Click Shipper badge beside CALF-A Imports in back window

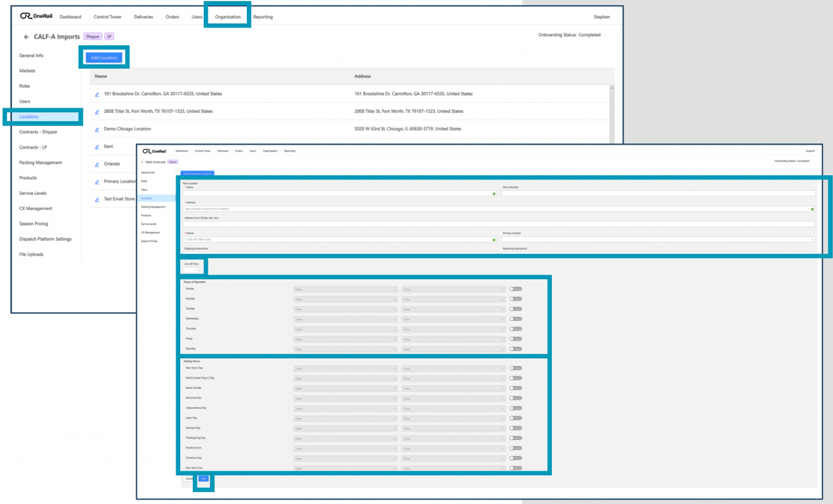[x=93, y=37]
